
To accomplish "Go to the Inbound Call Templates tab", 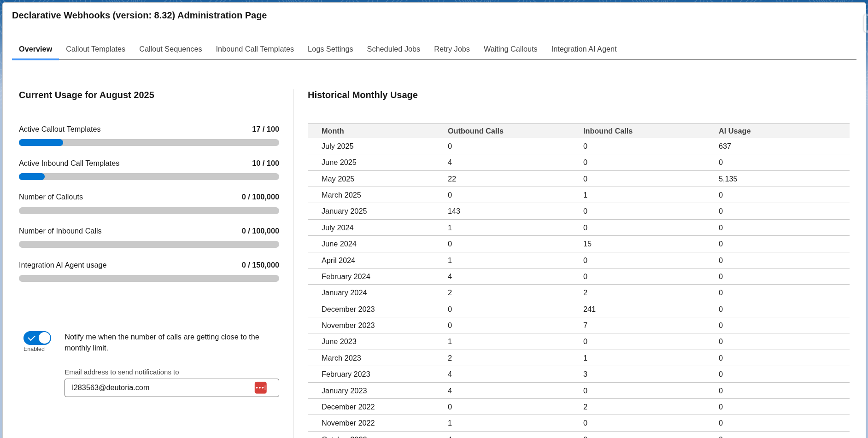I will [254, 49].
